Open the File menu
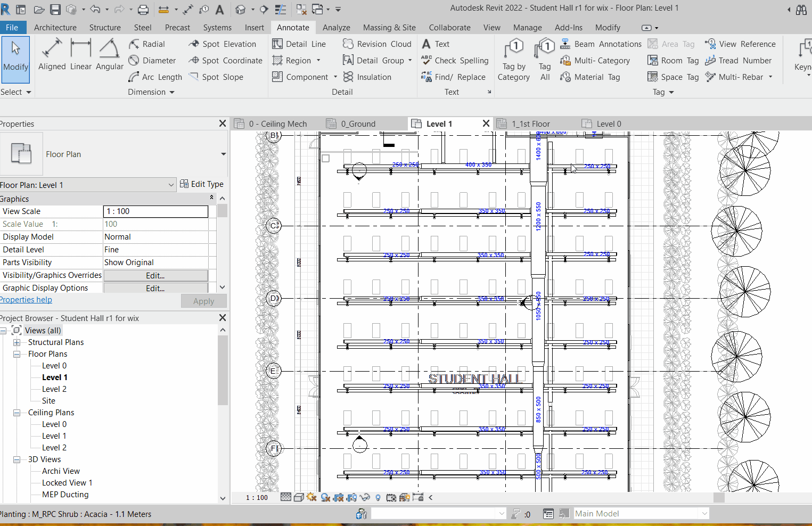This screenshot has height=526, width=812. coord(12,28)
